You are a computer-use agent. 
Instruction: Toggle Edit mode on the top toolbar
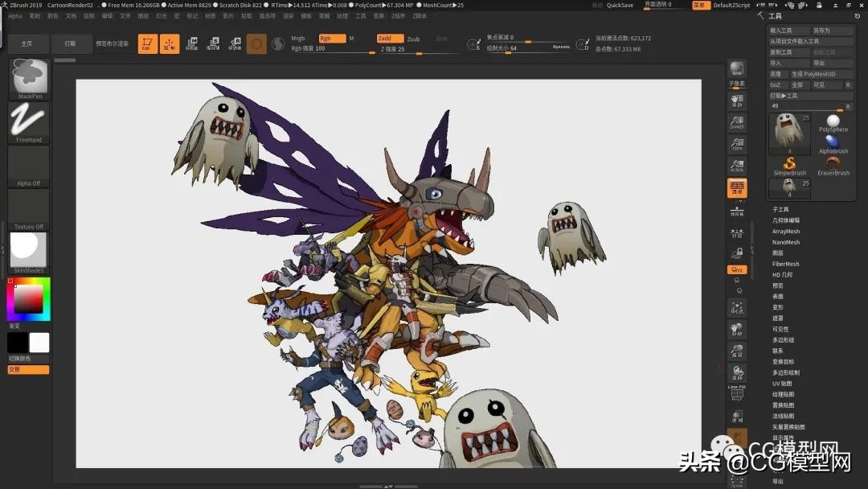(148, 44)
